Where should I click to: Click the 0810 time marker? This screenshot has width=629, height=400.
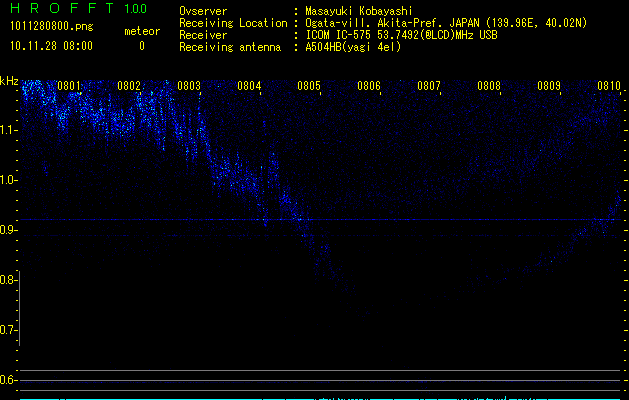(609, 86)
